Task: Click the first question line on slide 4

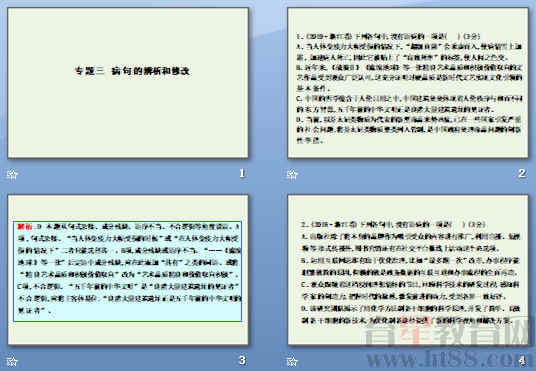Action: coord(393,225)
